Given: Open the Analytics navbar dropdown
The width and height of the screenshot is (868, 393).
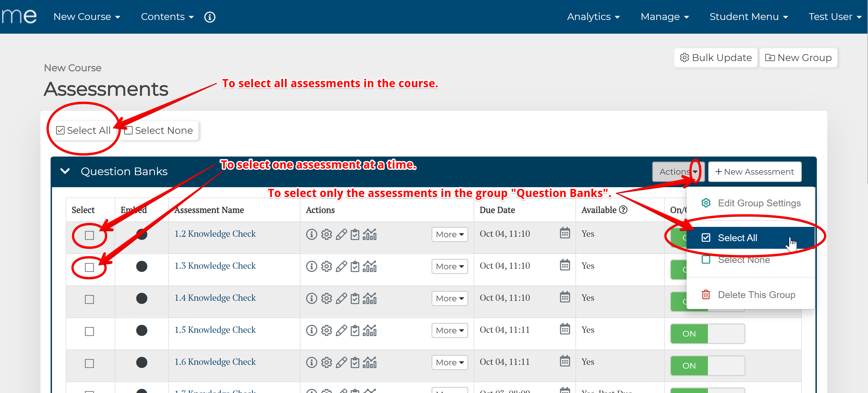Looking at the screenshot, I should tap(593, 17).
